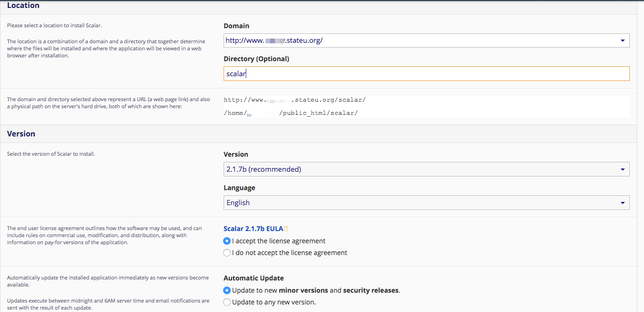This screenshot has width=644, height=312.
Task: Click the "Location" section heading
Action: click(x=23, y=6)
